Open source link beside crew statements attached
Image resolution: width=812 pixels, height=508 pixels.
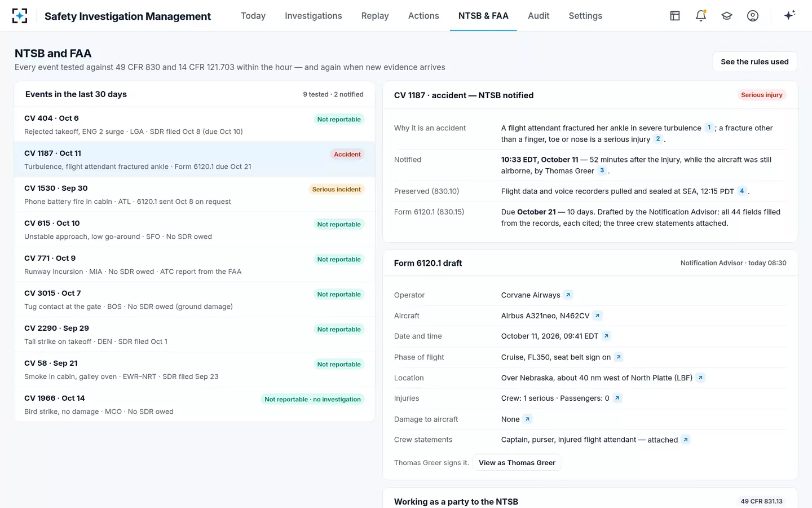686,440
